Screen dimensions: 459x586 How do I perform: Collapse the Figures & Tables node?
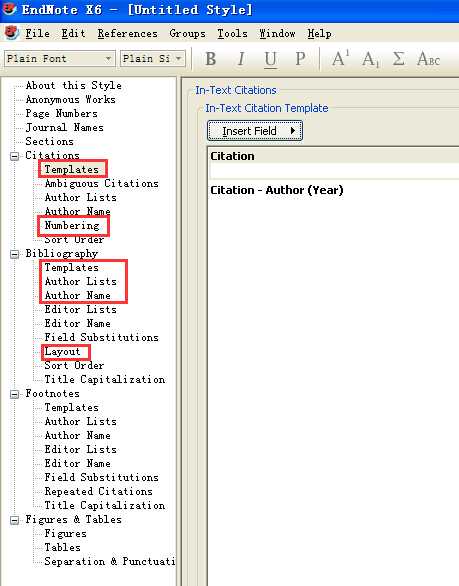coord(14,520)
